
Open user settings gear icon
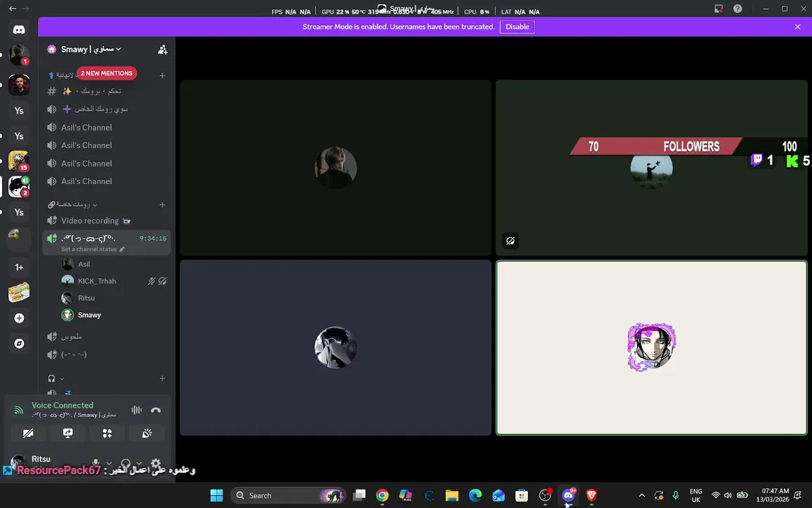pyautogui.click(x=156, y=463)
